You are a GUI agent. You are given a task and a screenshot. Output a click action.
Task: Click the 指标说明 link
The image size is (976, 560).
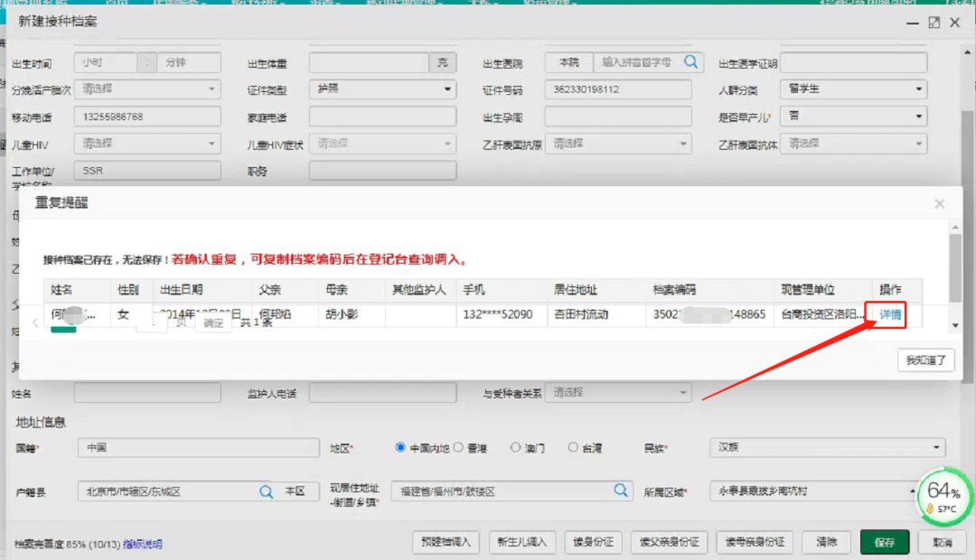[x=143, y=544]
